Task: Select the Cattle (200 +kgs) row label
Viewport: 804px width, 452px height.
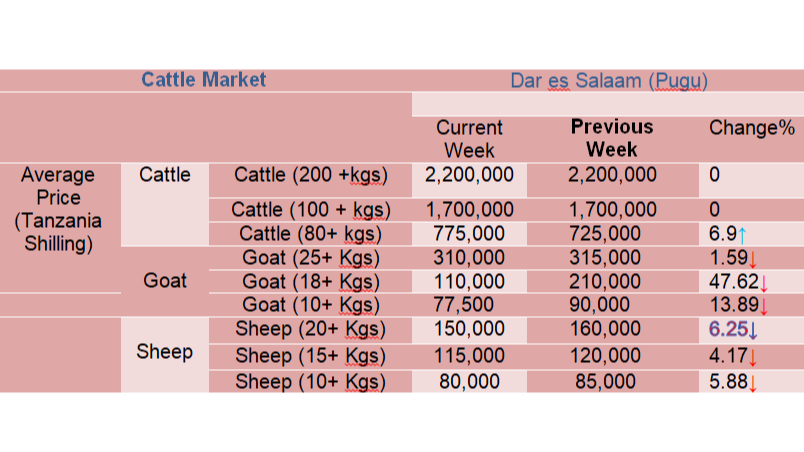Action: click(x=311, y=175)
